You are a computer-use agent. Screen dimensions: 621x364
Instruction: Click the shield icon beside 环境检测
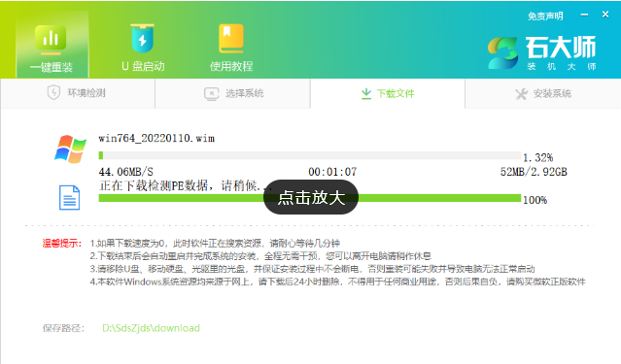[x=53, y=92]
